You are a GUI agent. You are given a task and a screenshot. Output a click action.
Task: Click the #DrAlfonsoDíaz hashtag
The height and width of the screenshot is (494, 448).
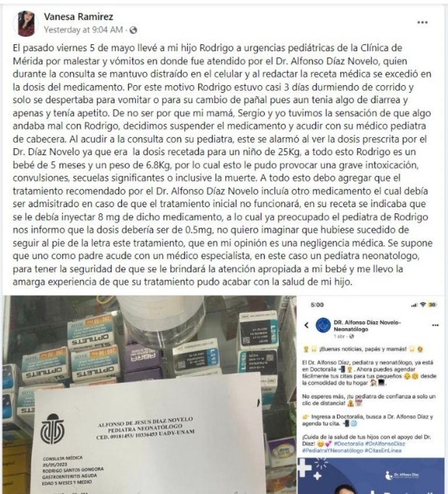pyautogui.click(x=386, y=444)
